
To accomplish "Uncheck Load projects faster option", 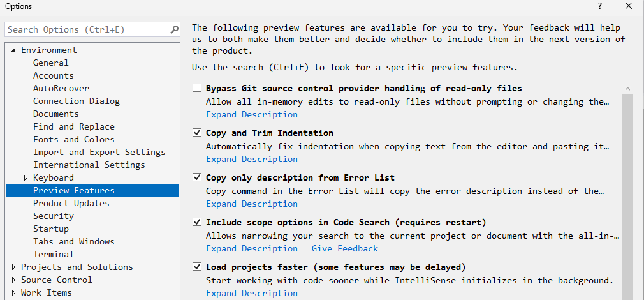I will [197, 267].
